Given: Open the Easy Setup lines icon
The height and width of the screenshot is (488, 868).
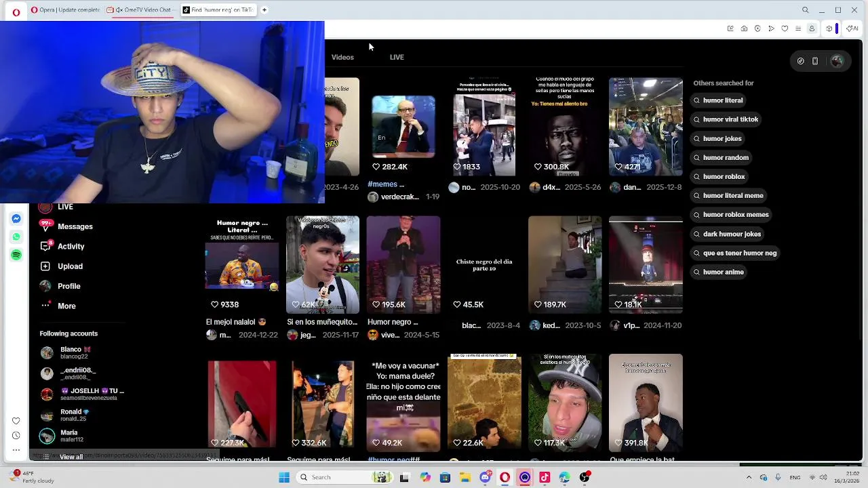Looking at the screenshot, I should [x=798, y=28].
